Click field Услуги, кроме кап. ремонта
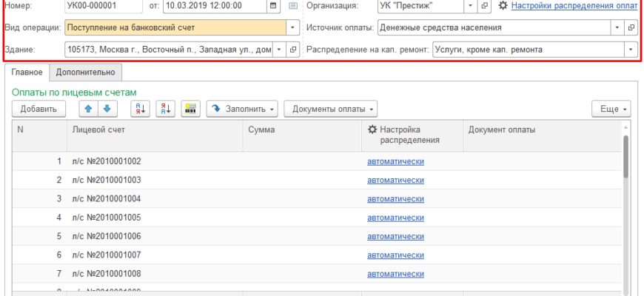Viewport: 644px width, 296px height. point(529,50)
